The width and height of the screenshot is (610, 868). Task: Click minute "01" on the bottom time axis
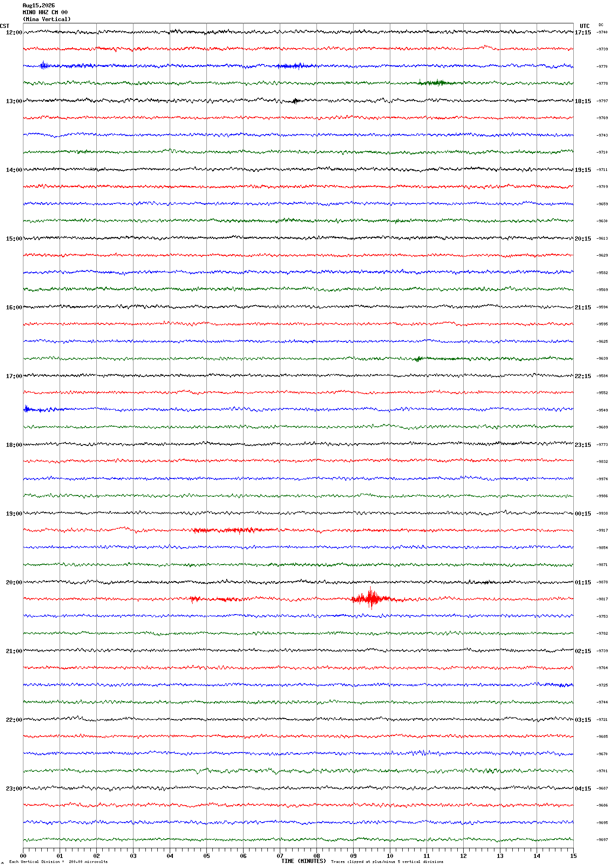60,856
